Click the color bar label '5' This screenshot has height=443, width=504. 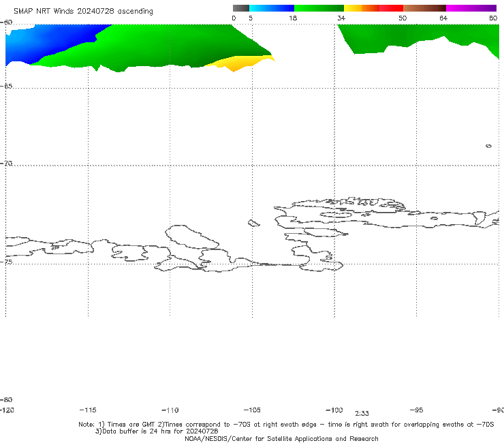pos(251,18)
